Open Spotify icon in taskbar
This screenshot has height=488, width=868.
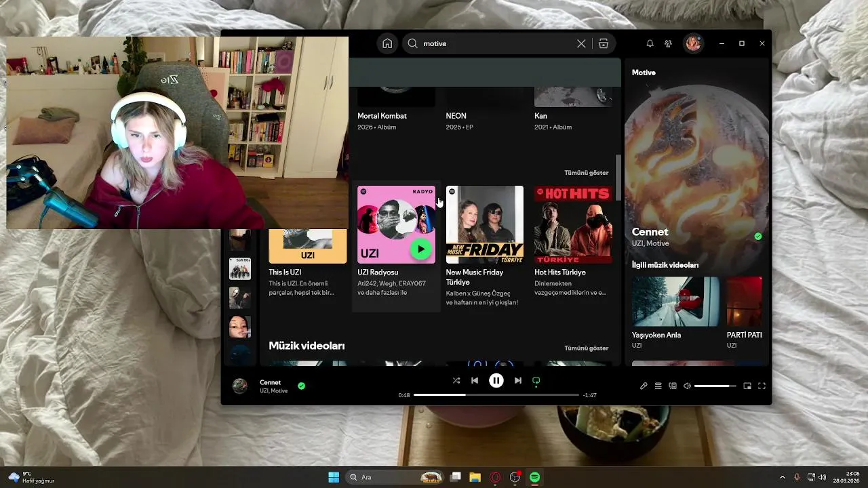[534, 477]
